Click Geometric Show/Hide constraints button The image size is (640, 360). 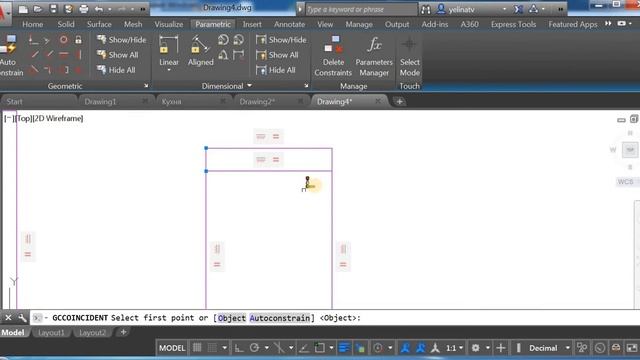pos(122,40)
